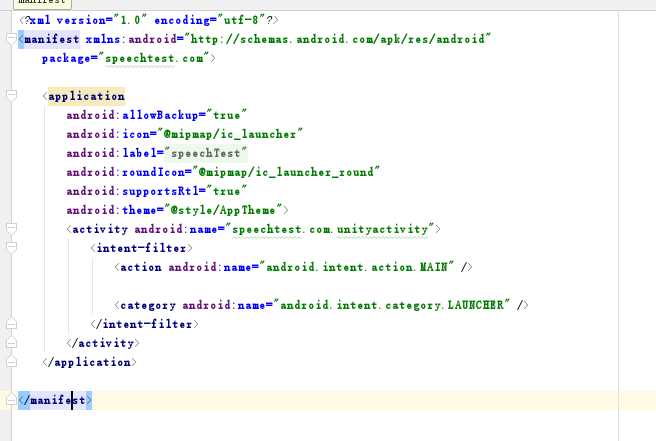The width and height of the screenshot is (656, 441).
Task: Click the closing manifest tag
Action: [55, 400]
